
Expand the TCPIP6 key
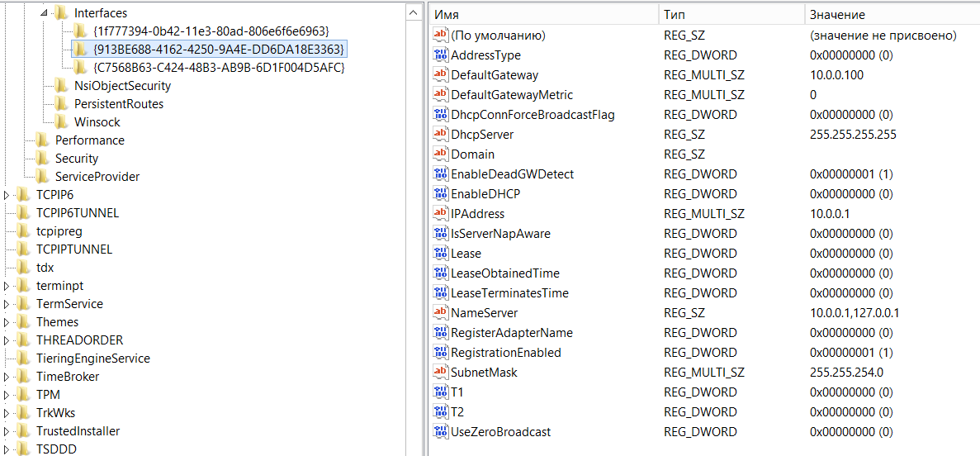pos(7,195)
